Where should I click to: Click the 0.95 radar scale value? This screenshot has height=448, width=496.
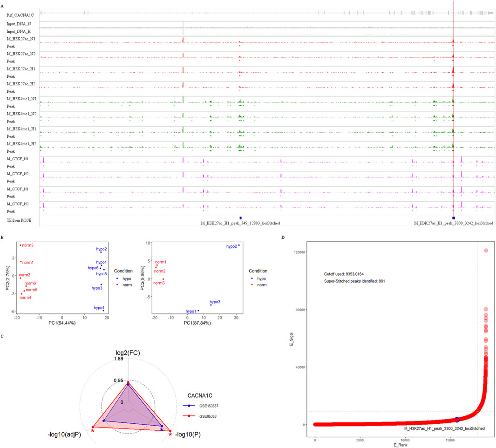[x=119, y=380]
